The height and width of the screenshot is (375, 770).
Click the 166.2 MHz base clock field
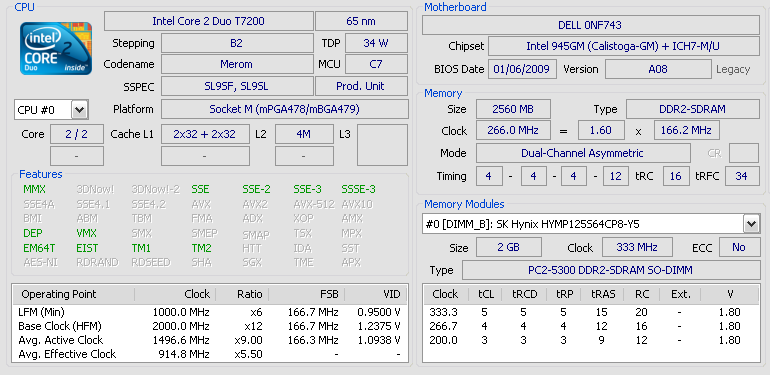(x=687, y=131)
